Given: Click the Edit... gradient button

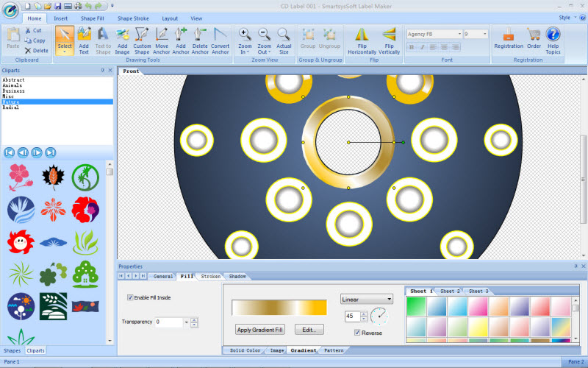Looking at the screenshot, I should click(309, 330).
